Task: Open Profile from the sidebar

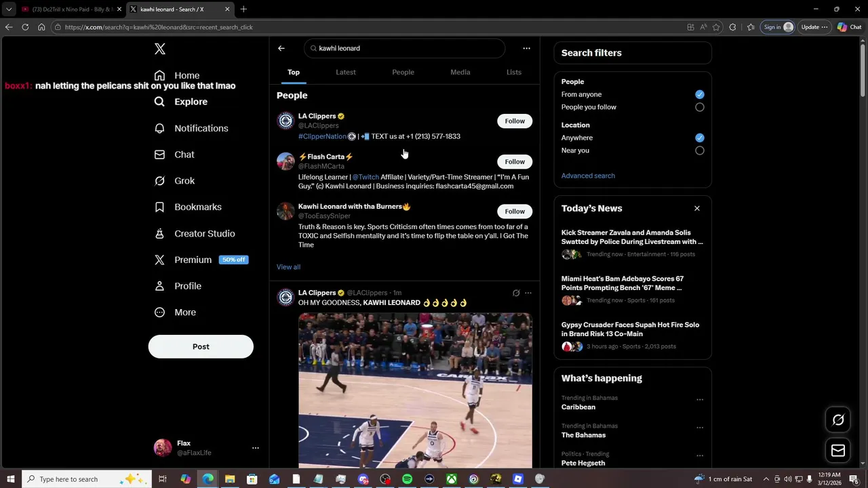Action: pos(178,286)
